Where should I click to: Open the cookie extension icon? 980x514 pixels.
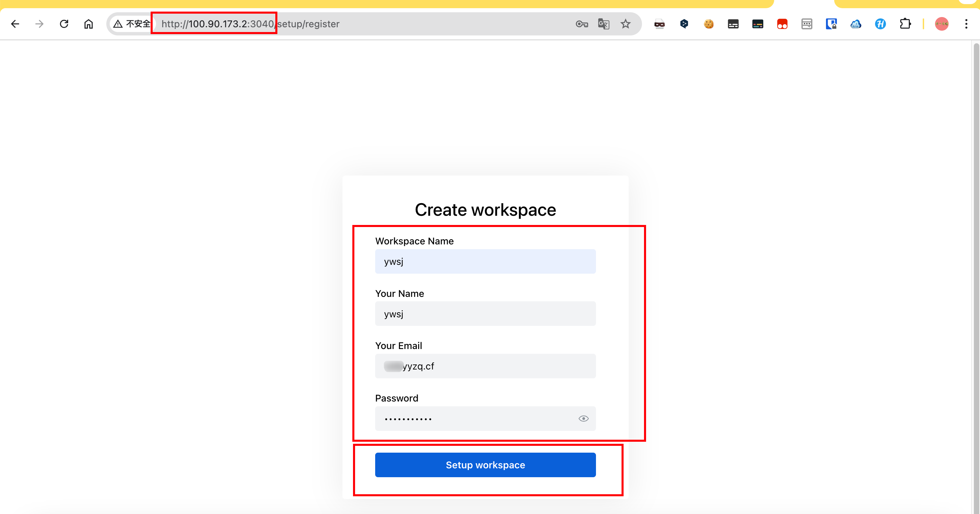[x=708, y=24]
